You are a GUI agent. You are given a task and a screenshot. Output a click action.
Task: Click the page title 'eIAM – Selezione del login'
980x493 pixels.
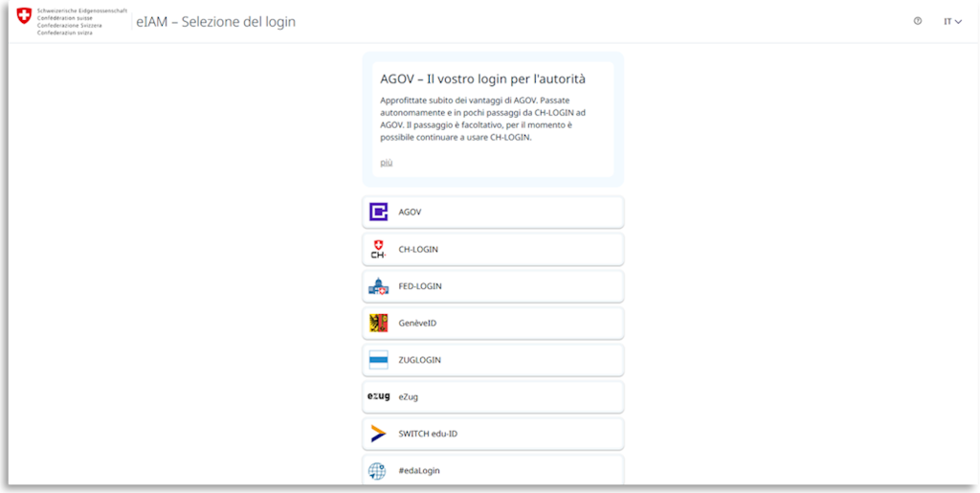click(x=215, y=22)
